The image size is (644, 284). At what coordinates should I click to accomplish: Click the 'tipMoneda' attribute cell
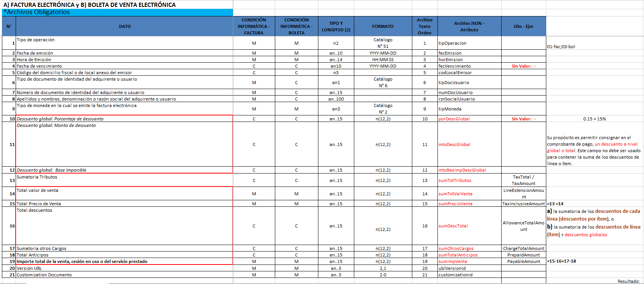point(469,109)
